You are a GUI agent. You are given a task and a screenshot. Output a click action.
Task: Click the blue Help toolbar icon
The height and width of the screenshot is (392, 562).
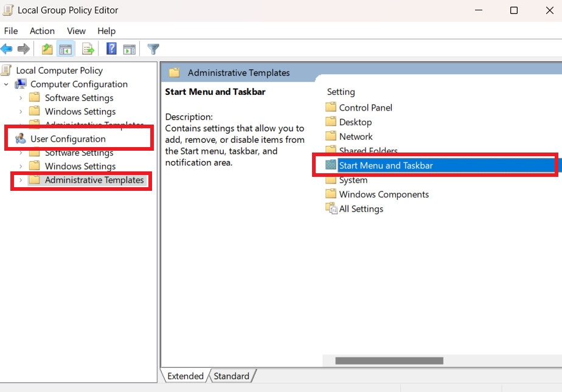[111, 49]
